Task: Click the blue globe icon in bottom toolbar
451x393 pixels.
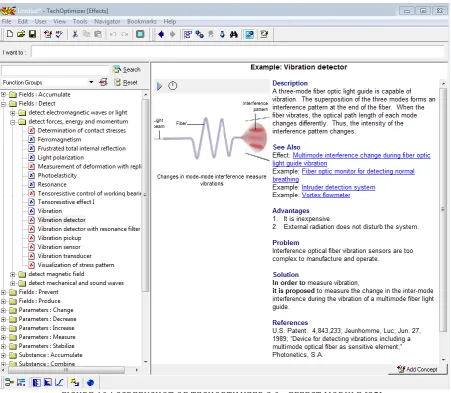Action: click(90, 382)
